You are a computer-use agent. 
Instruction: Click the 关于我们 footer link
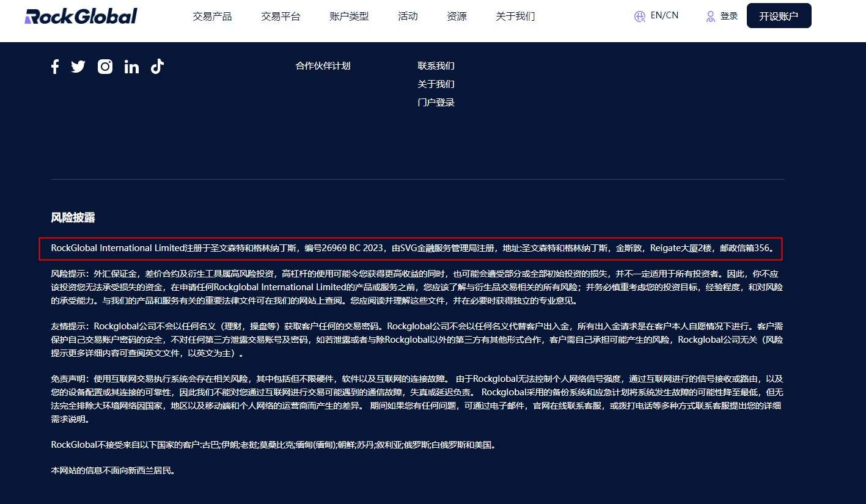[x=436, y=84]
